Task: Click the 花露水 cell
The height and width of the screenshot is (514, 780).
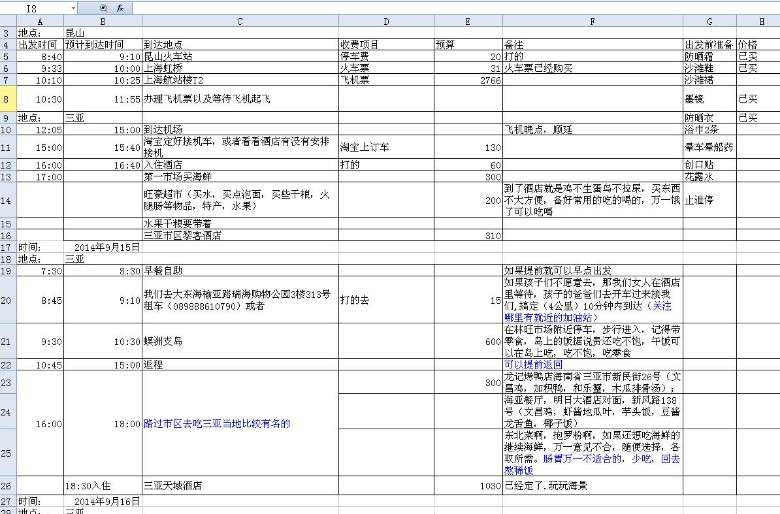Action: pyautogui.click(x=709, y=177)
